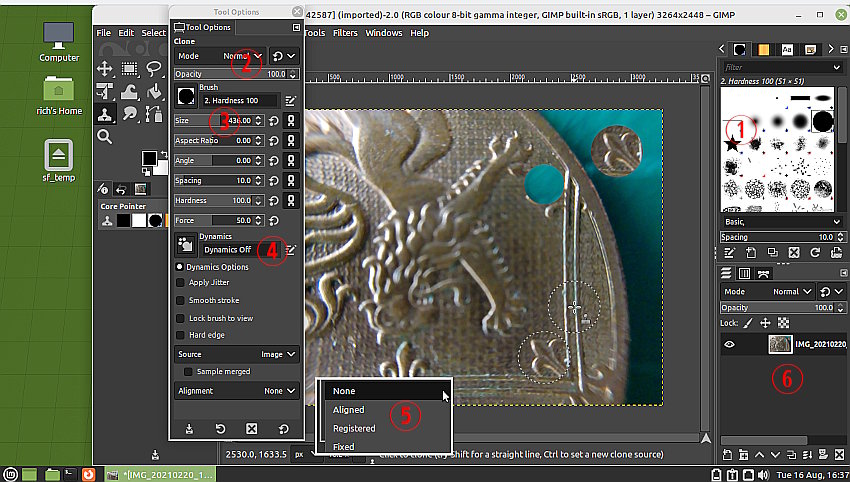Select the Rectangle Select tool
This screenshot has width=850, height=482.
(130, 69)
